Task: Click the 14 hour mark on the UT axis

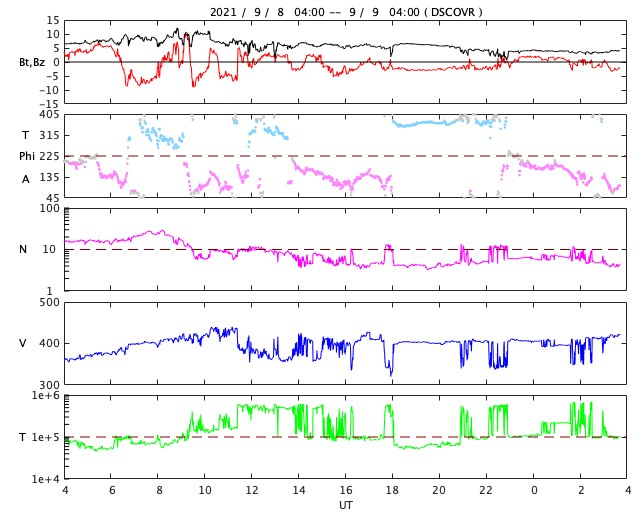Action: point(299,490)
